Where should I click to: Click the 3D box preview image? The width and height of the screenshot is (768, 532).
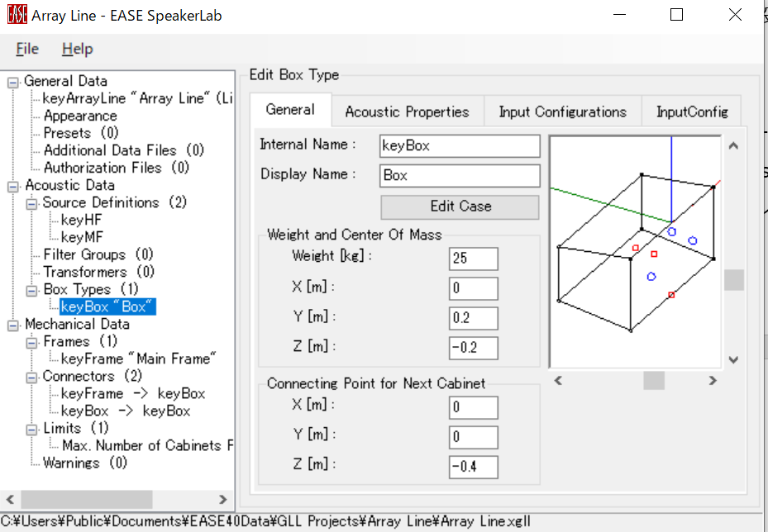[635, 252]
